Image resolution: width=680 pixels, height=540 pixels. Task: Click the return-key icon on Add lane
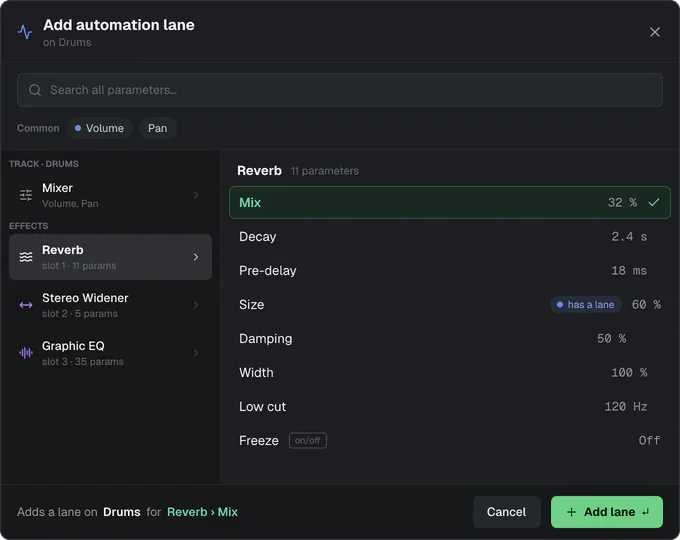coord(646,512)
